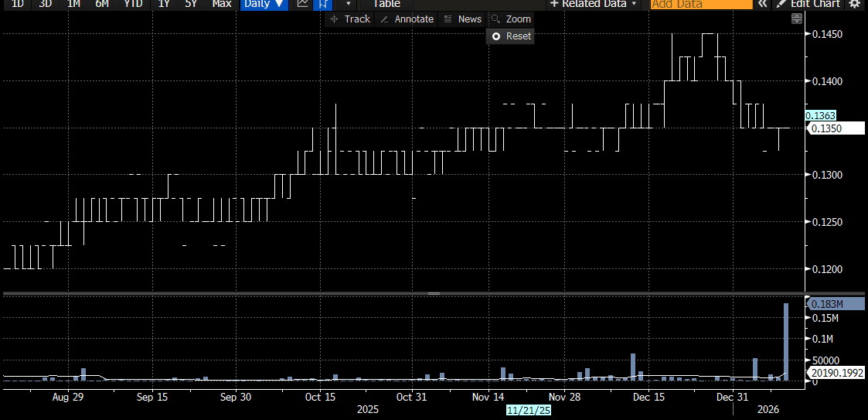Expand the Daily periodicity dropdown
Image resolution: width=868 pixels, height=420 pixels.
click(x=264, y=4)
